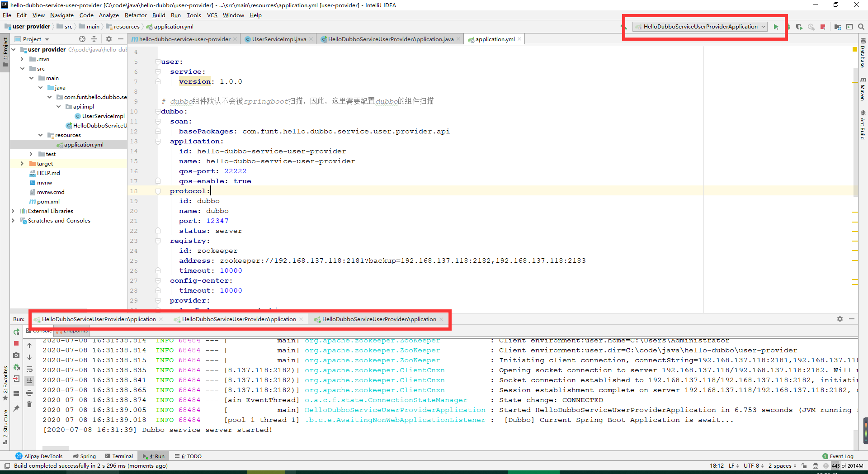Hide the Project tool window

121,39
